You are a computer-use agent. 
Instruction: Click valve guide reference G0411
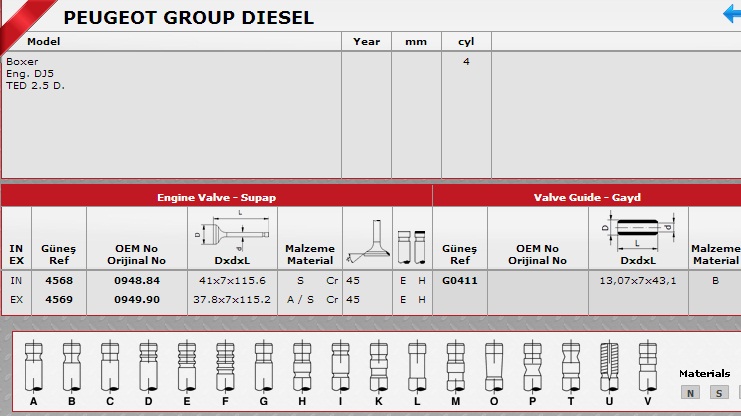tap(460, 280)
